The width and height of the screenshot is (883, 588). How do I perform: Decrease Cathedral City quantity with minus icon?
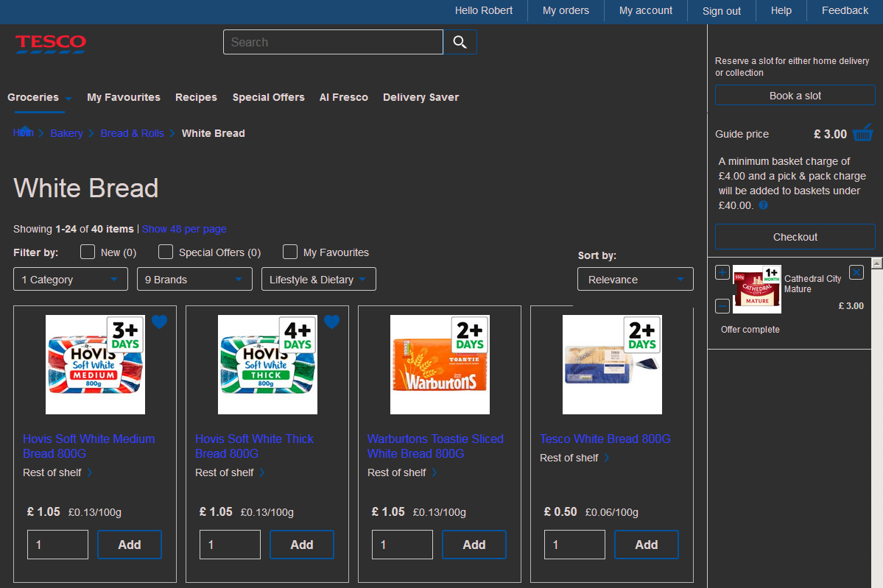point(722,306)
